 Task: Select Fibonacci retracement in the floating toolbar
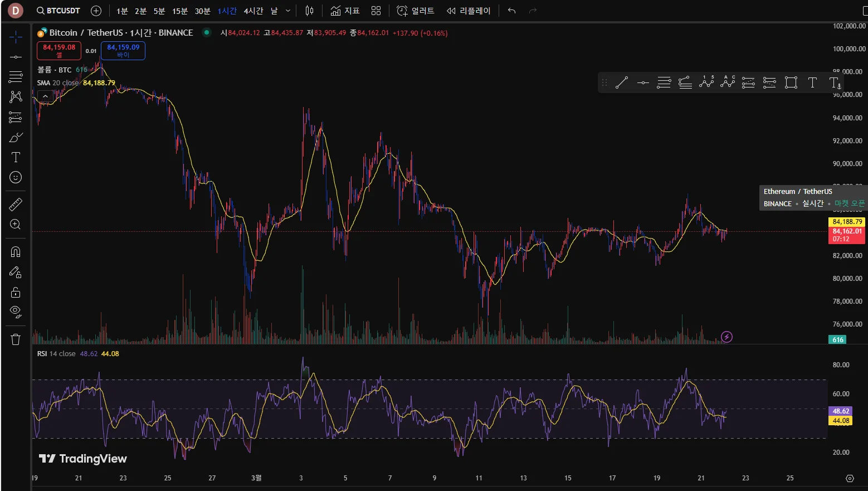pos(664,83)
